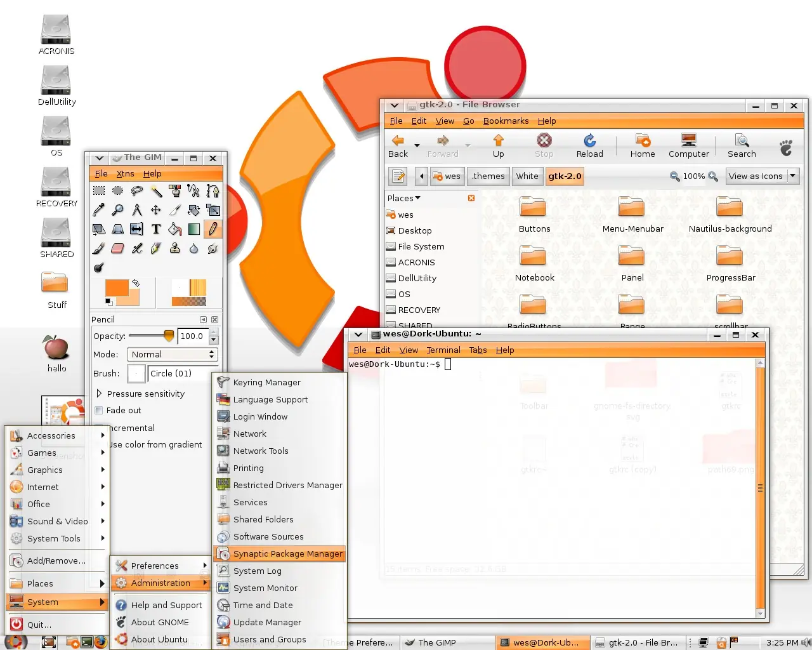The width and height of the screenshot is (812, 650).
Task: Open the Places side pane dropdown
Action: [x=404, y=198]
